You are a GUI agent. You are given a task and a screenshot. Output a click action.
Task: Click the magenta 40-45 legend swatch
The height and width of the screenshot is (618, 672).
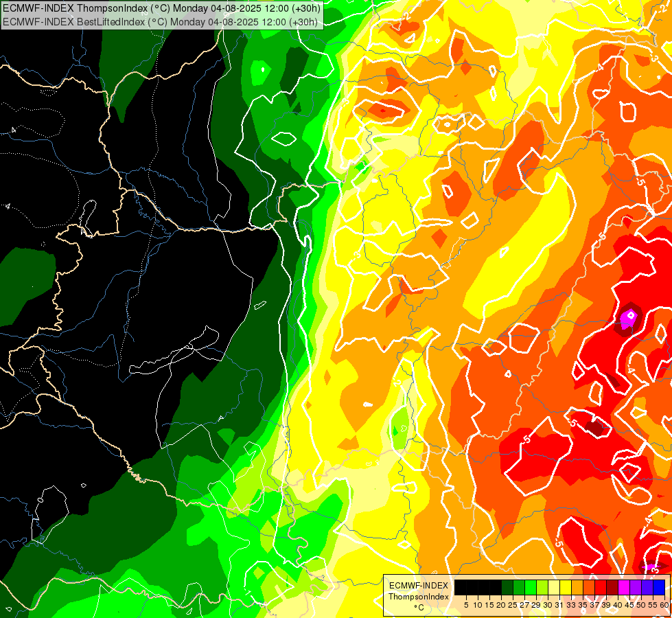(x=624, y=588)
